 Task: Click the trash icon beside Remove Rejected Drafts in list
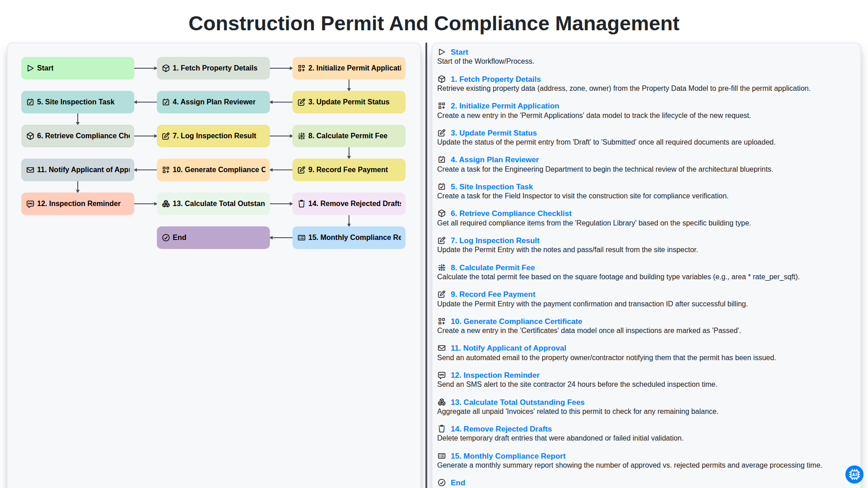coord(442,429)
